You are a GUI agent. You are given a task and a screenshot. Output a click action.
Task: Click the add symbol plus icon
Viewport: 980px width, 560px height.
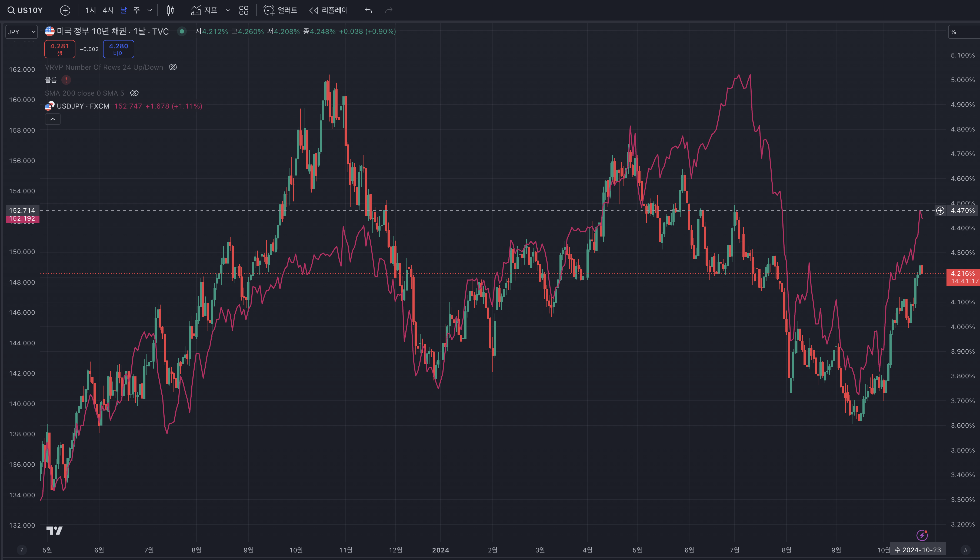pyautogui.click(x=65, y=10)
